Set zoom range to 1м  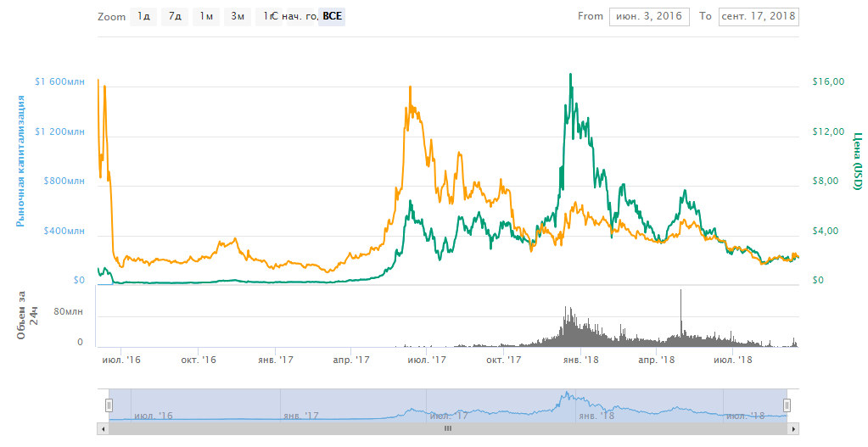206,17
